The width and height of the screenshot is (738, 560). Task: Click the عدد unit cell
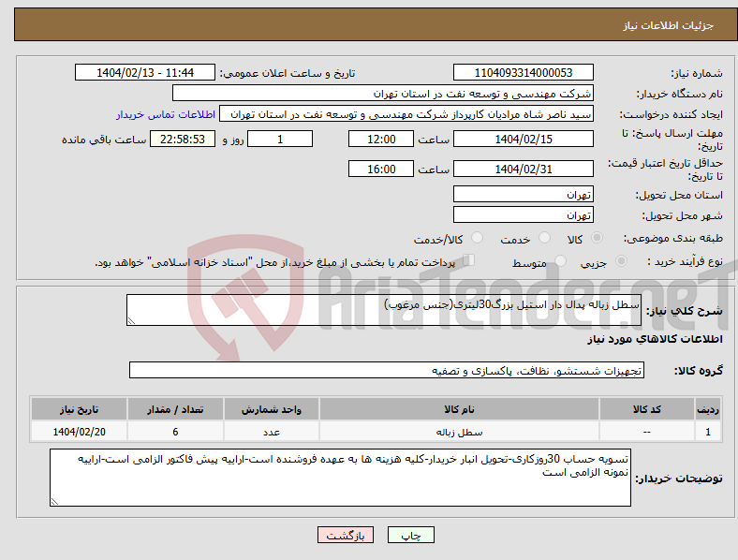(271, 432)
